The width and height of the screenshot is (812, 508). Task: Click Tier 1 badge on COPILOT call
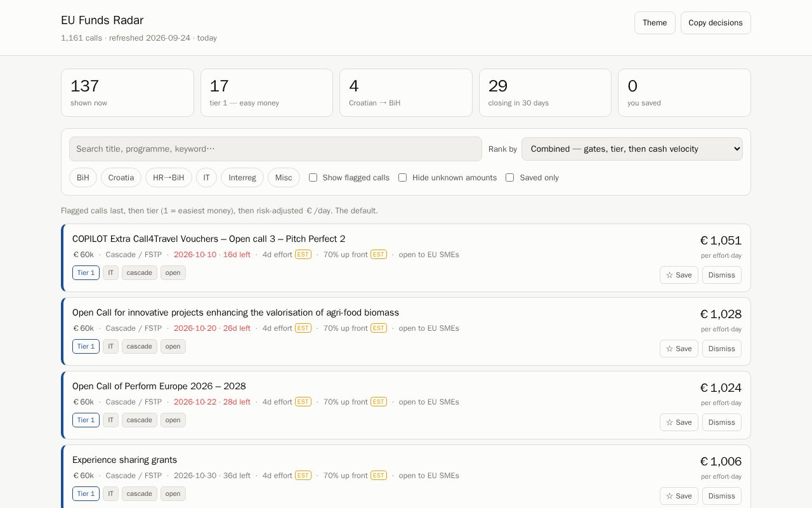[x=86, y=273]
